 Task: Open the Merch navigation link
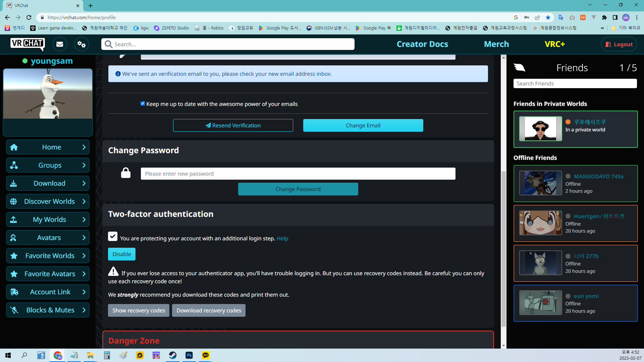pos(496,44)
